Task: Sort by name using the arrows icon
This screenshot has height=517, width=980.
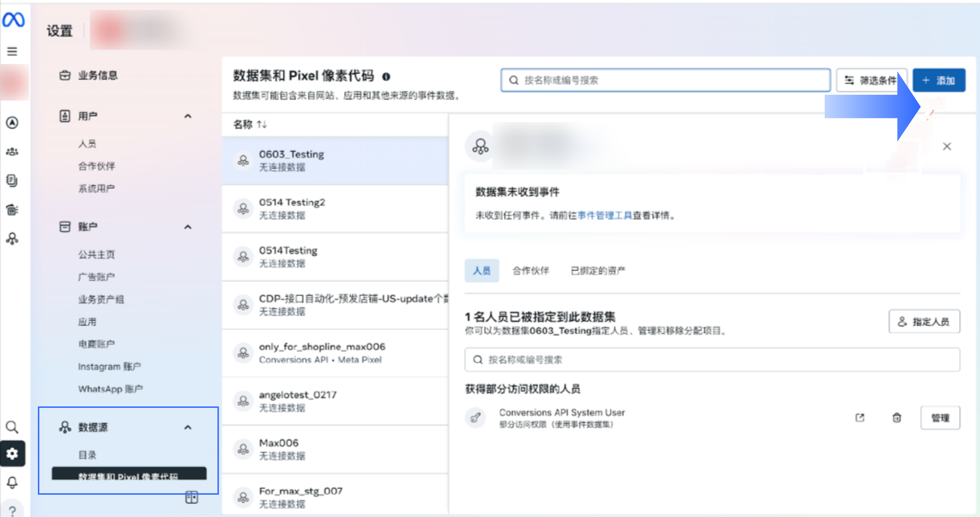Action: coord(262,124)
